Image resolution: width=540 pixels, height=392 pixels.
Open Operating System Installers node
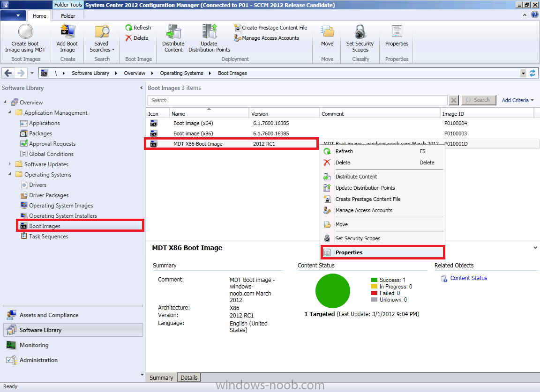click(59, 216)
